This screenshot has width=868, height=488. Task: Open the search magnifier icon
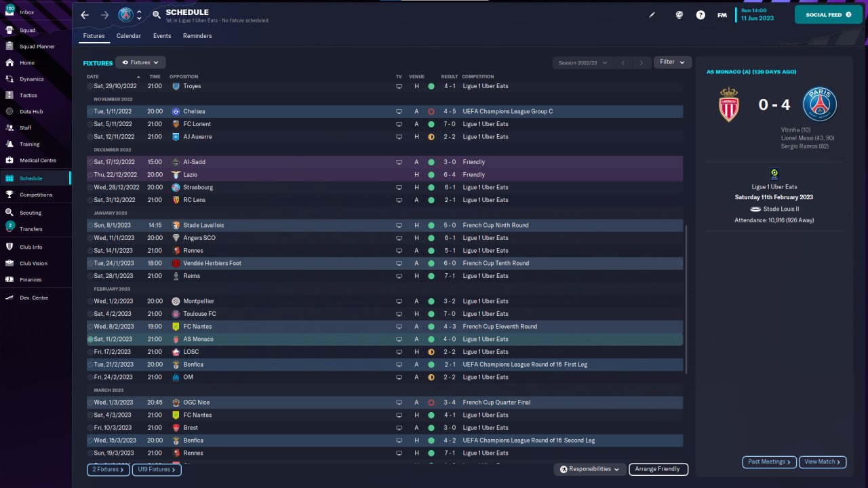point(157,14)
